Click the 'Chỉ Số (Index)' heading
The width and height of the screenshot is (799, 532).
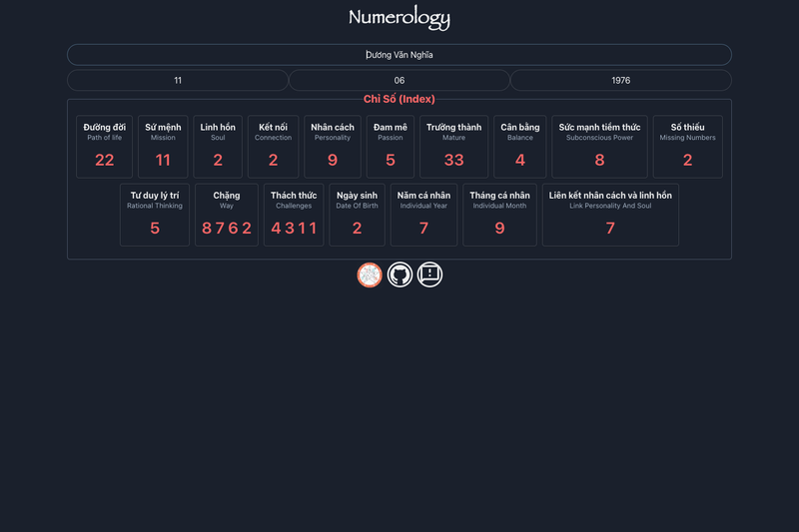(x=399, y=99)
